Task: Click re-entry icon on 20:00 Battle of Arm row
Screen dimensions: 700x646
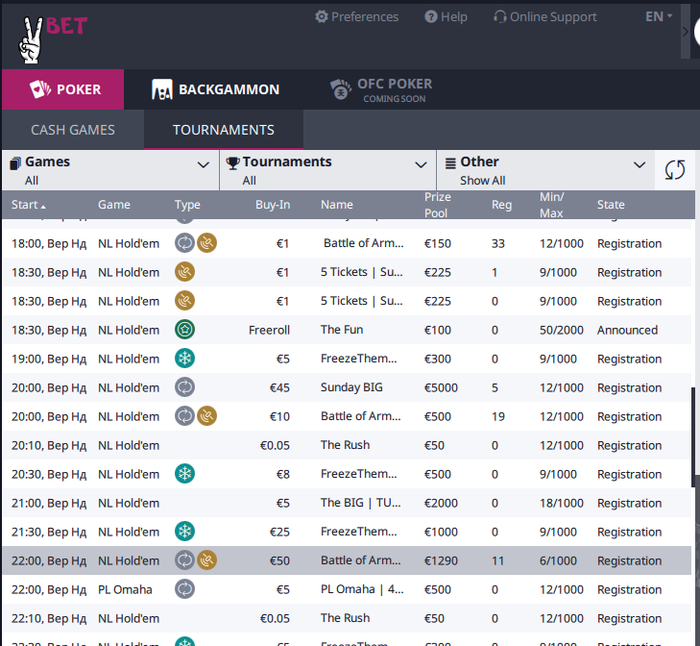Action: pyautogui.click(x=184, y=416)
